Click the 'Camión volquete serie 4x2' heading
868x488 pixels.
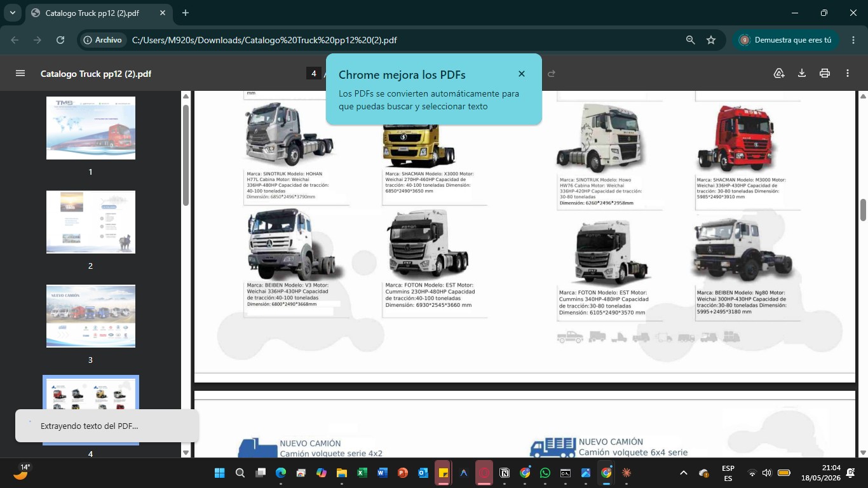331,454
